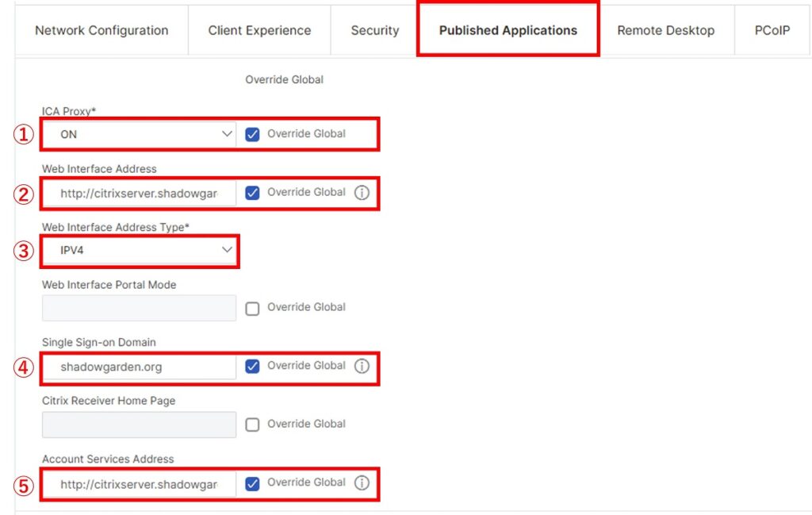
Task: Open info tooltip for Web Interface Address
Action: (x=362, y=192)
